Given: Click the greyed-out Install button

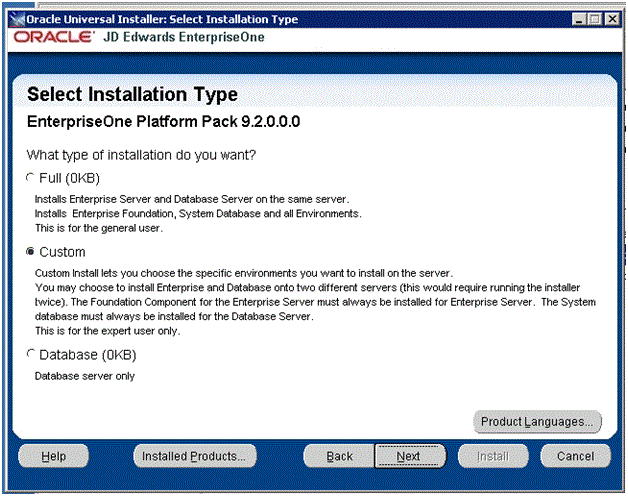Looking at the screenshot, I should coord(493,456).
